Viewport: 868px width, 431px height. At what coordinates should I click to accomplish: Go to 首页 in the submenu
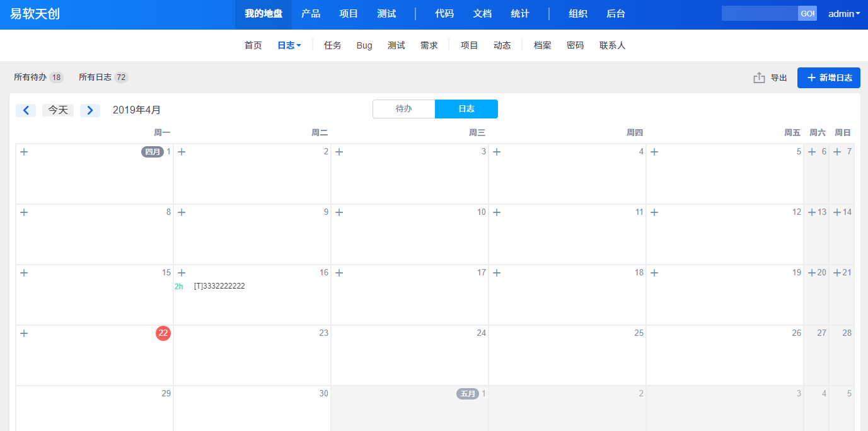click(x=253, y=45)
